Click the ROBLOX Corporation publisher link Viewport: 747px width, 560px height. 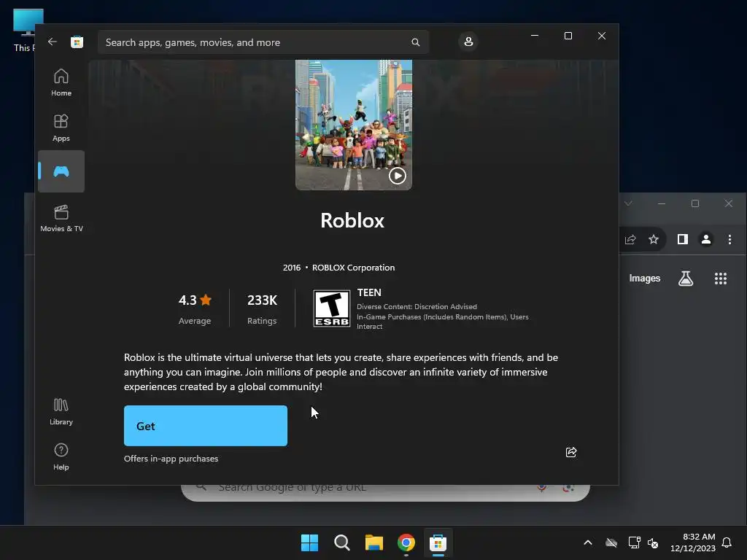353,268
